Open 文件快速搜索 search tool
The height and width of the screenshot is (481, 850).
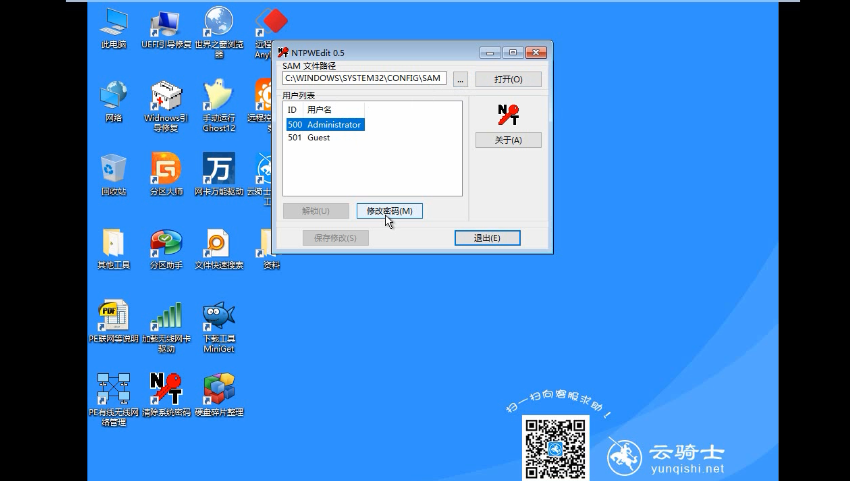click(x=219, y=248)
